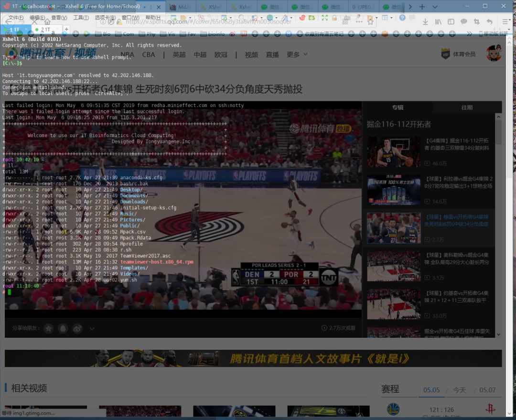Open the 移动版书签 bookmarks folder

(x=493, y=33)
